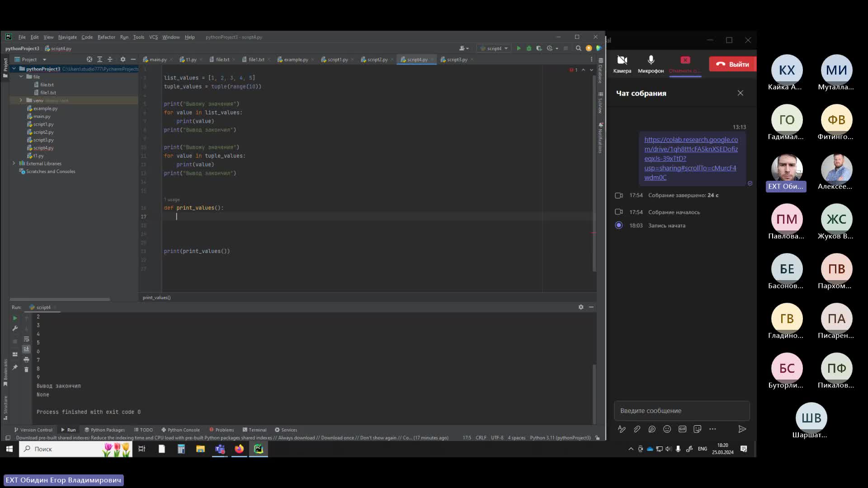Pin the Run tab with pin icon
The width and height of the screenshot is (868, 488).
[x=15, y=367]
